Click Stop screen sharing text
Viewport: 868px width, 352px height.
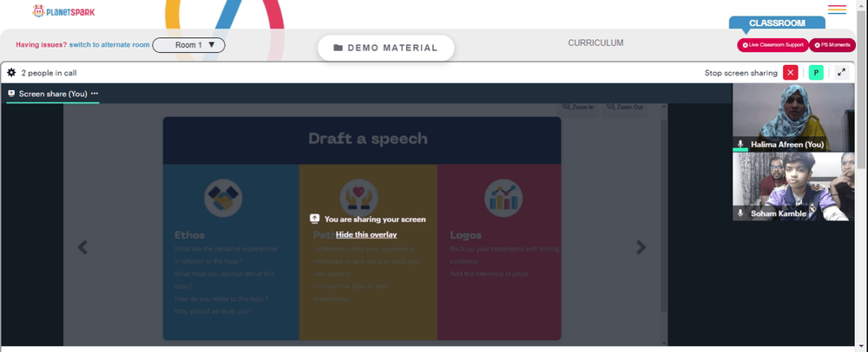740,73
